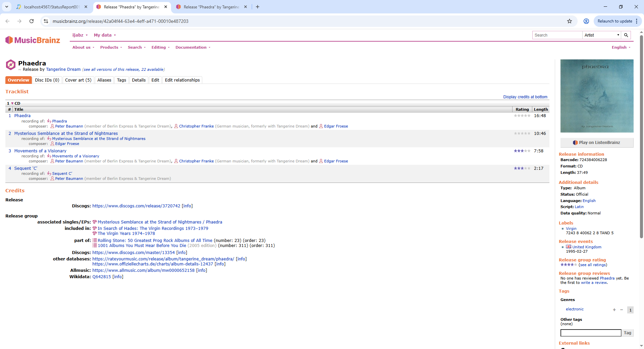Switch to the Cover art (5) tab
This screenshot has height=349, width=644.
pos(78,80)
